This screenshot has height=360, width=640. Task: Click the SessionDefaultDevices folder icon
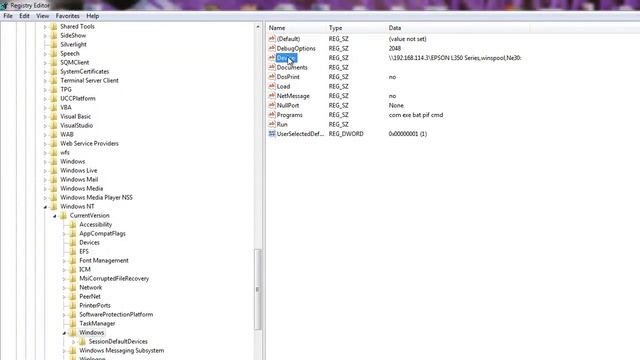82,341
